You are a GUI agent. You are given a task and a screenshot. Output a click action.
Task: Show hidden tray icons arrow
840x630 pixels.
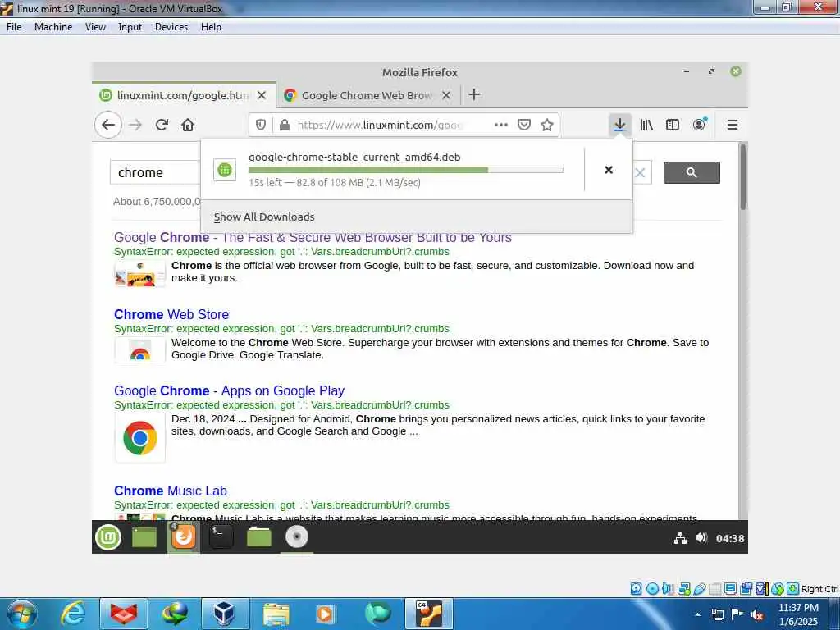(697, 615)
